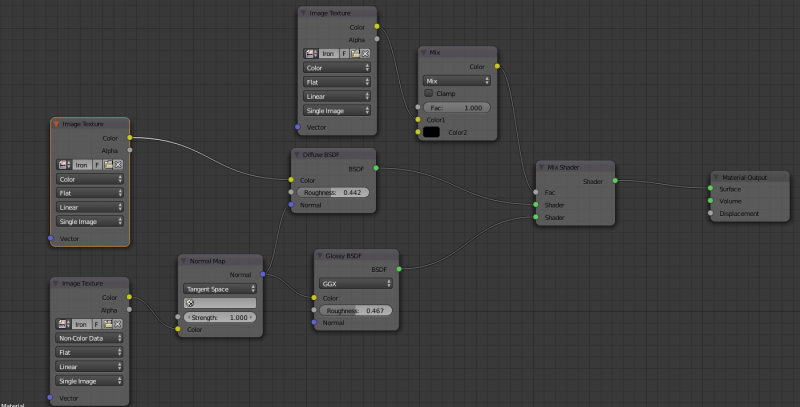Toggle the fake user F button in the top Image Texture node
800x407 pixels.
coord(344,53)
